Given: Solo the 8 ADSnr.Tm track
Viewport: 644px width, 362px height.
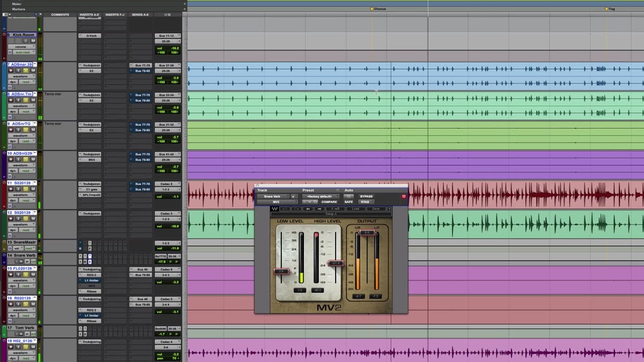Looking at the screenshot, I should tap(26, 100).
